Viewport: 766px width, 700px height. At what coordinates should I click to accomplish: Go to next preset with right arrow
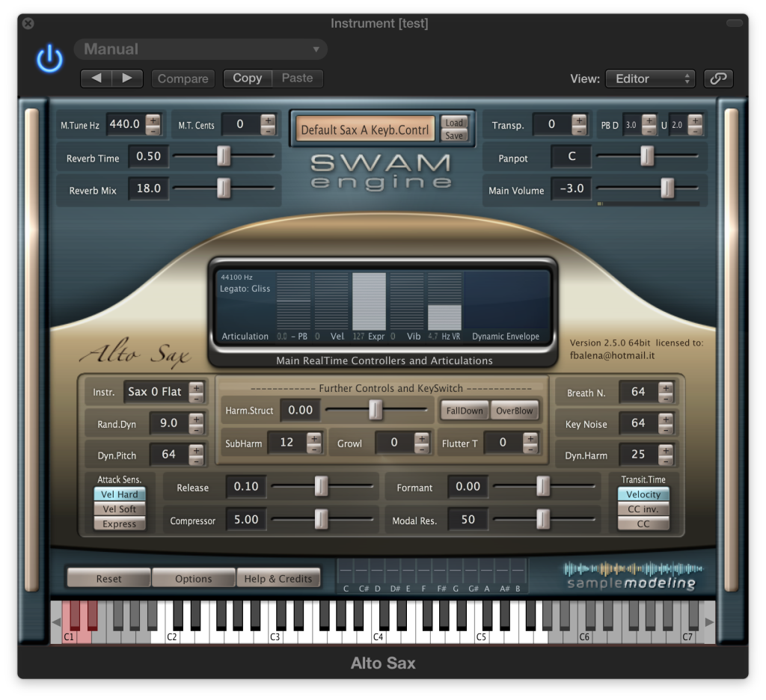[127, 79]
